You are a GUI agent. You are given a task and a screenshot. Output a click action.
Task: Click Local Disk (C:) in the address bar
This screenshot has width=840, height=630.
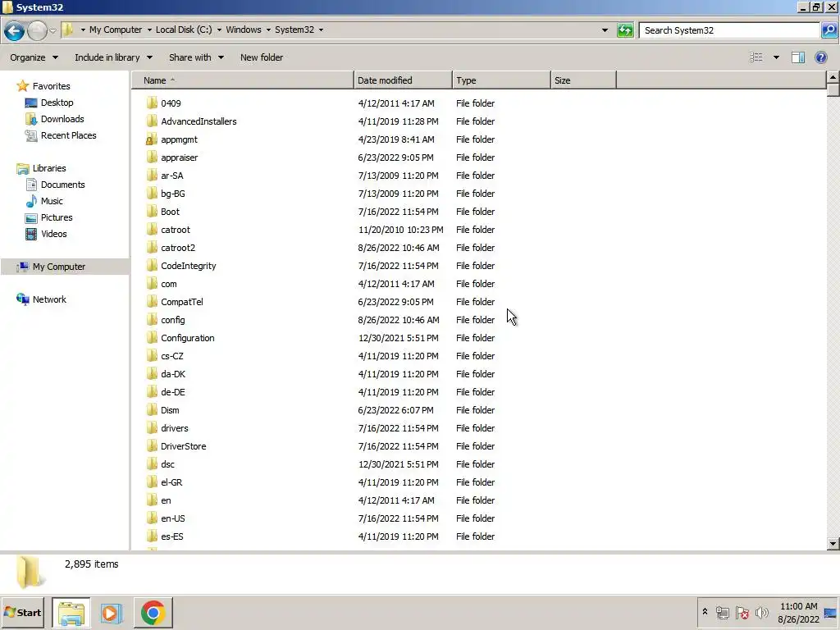point(184,30)
